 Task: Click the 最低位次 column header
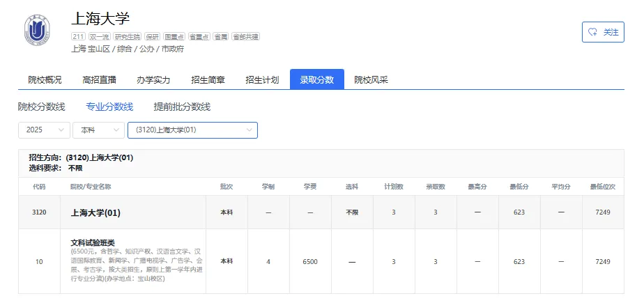603,187
